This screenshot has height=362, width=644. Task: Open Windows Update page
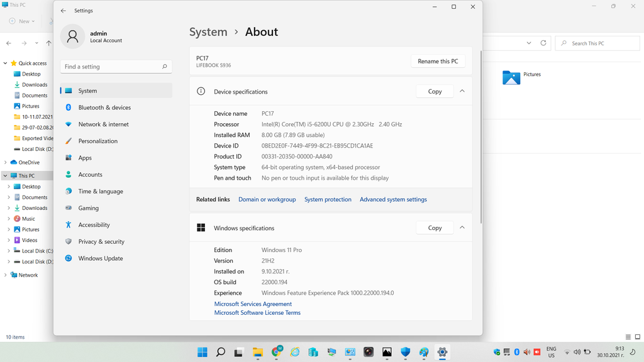(100, 258)
